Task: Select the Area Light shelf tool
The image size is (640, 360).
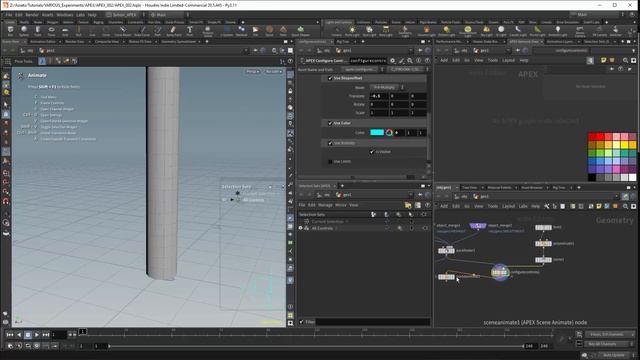Action: pos(386,31)
